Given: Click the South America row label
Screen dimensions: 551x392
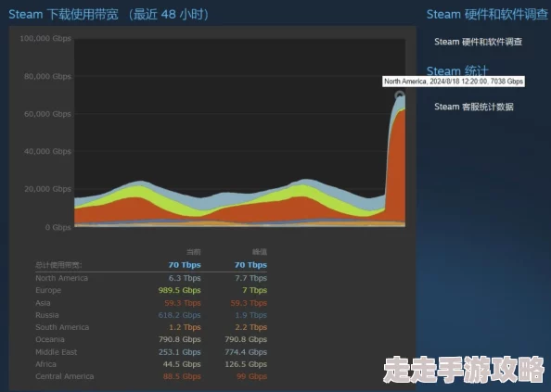Looking at the screenshot, I should point(62,327).
